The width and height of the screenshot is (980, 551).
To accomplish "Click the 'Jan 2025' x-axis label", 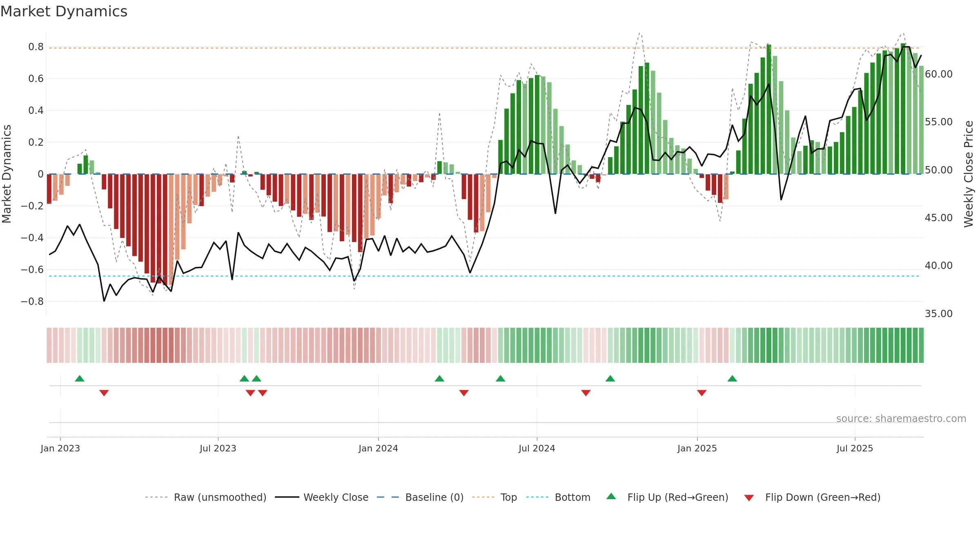I will point(697,448).
